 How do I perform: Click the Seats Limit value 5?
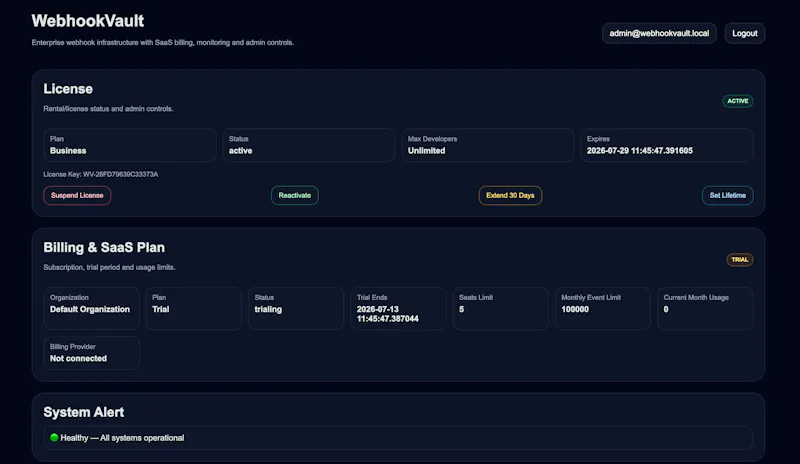(461, 309)
